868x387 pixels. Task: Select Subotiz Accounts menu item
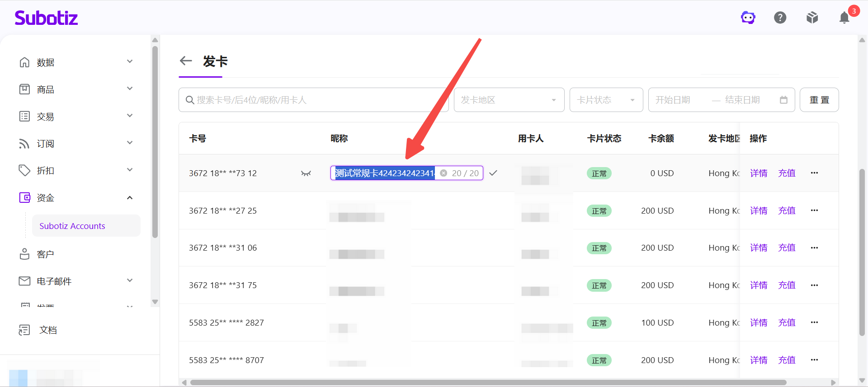86,226
